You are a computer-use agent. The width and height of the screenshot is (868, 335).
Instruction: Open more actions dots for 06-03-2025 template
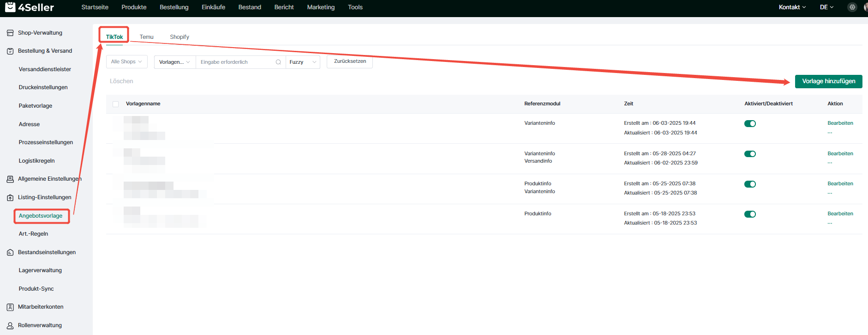pyautogui.click(x=830, y=133)
